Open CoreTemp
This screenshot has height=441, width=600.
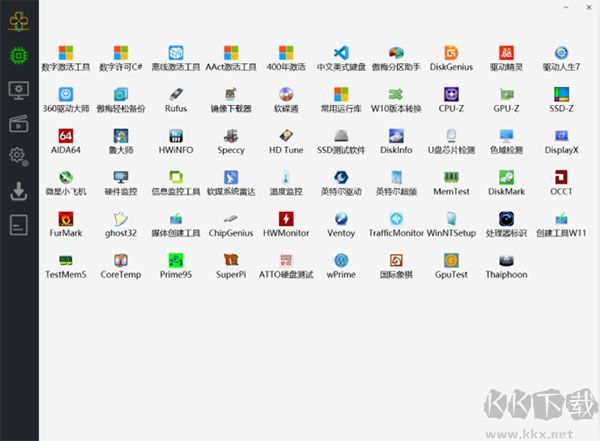click(x=121, y=266)
